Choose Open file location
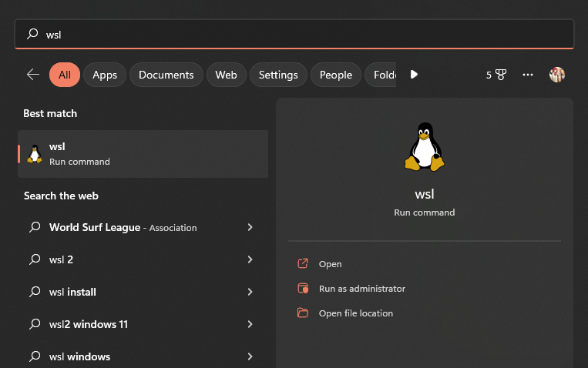 tap(356, 313)
